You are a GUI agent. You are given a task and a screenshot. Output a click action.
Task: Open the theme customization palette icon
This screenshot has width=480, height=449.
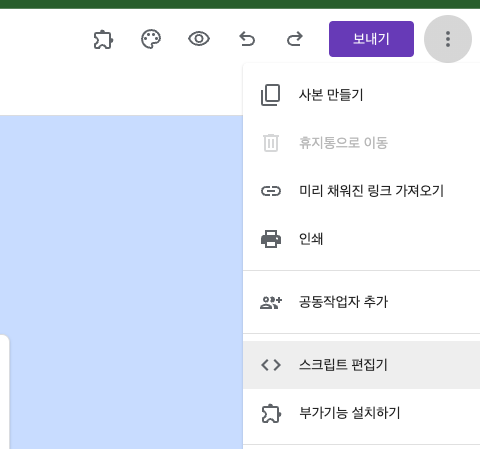coord(151,39)
